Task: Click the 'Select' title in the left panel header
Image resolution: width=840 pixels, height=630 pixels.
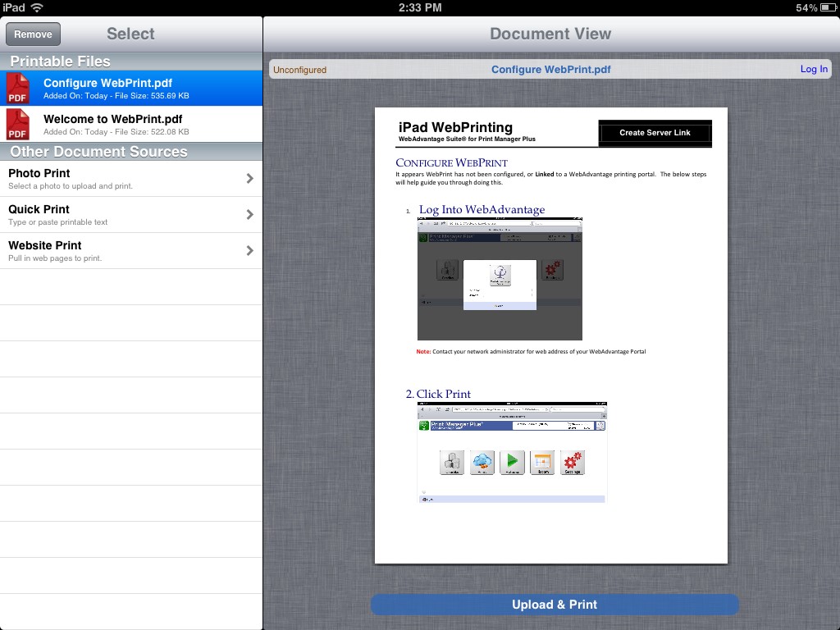Action: [130, 34]
